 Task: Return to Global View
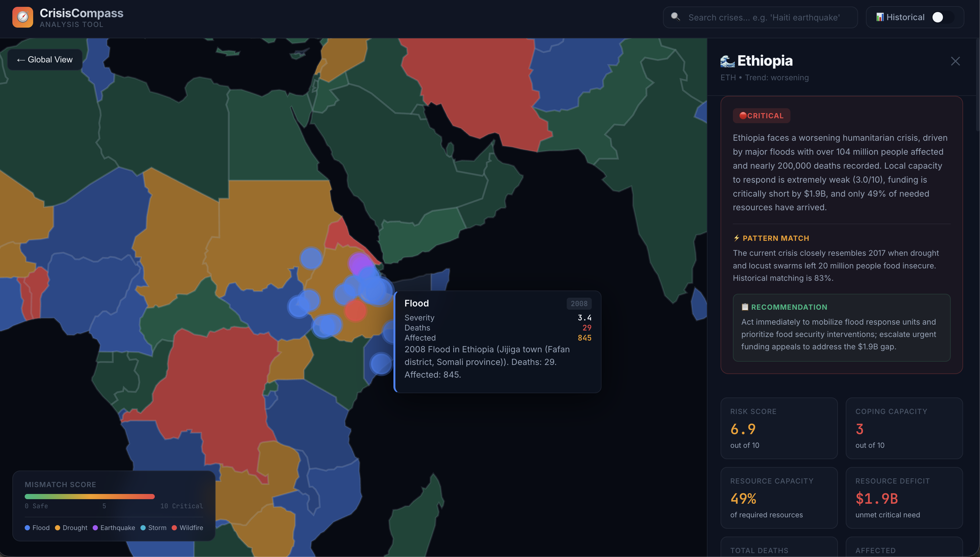pyautogui.click(x=45, y=60)
